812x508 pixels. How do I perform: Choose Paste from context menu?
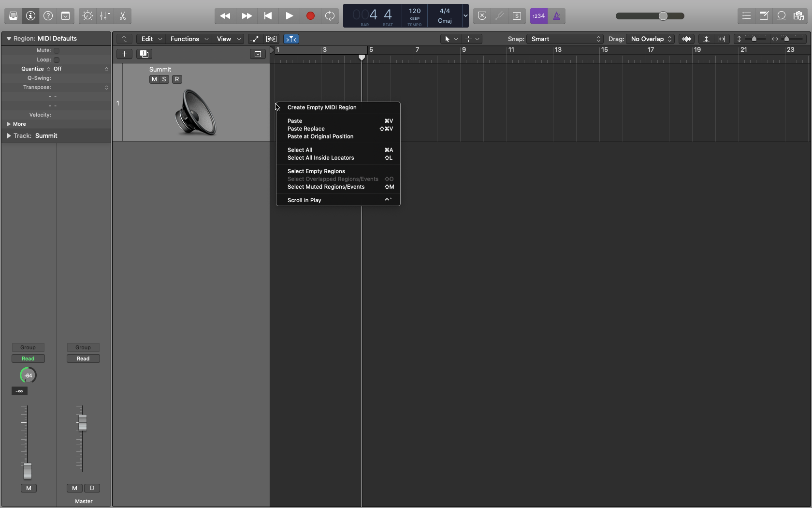pyautogui.click(x=338, y=121)
